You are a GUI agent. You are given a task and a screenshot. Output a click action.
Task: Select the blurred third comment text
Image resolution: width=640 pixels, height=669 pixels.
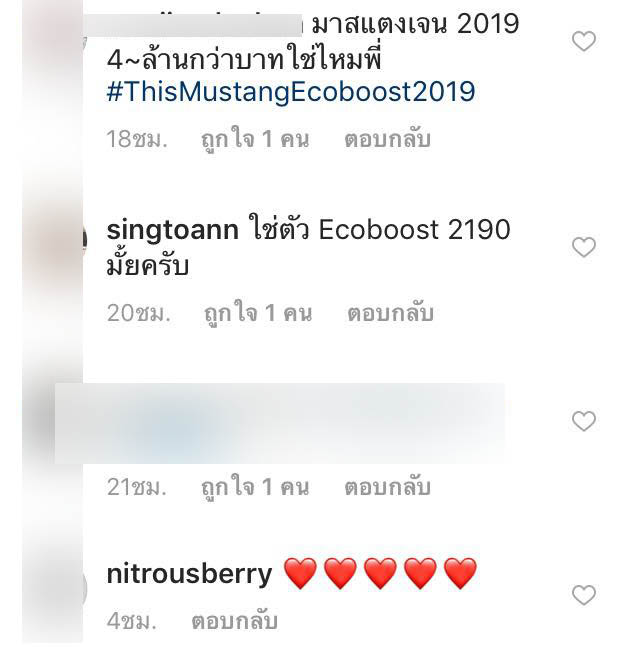tap(280, 423)
